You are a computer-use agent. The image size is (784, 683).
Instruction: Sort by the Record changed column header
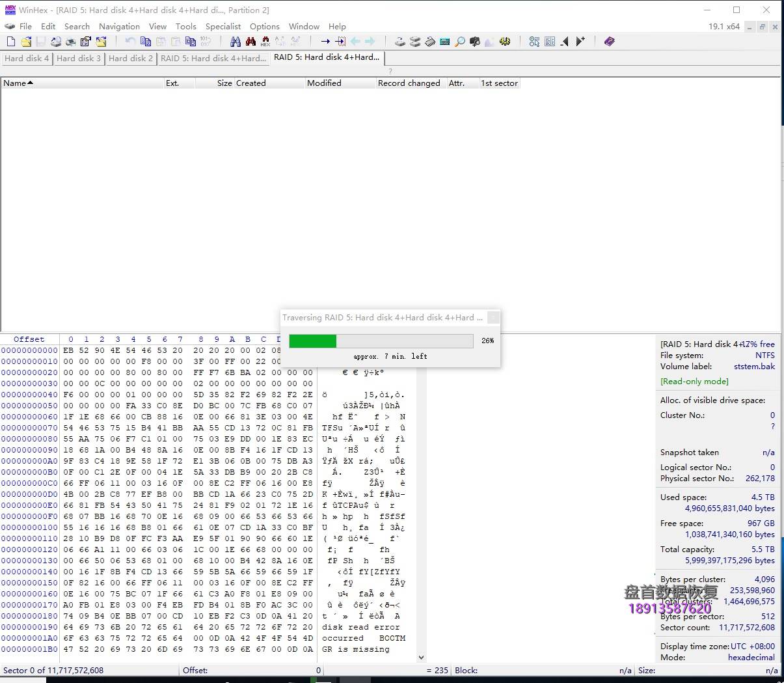411,83
